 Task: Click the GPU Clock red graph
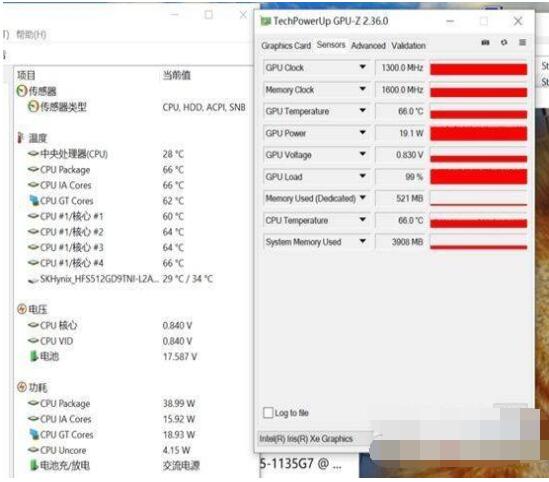478,68
